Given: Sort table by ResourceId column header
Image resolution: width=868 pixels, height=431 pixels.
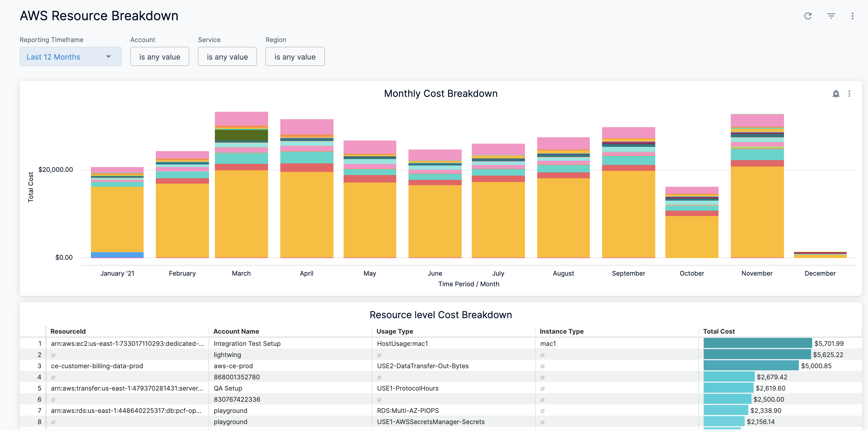Looking at the screenshot, I should click(68, 331).
